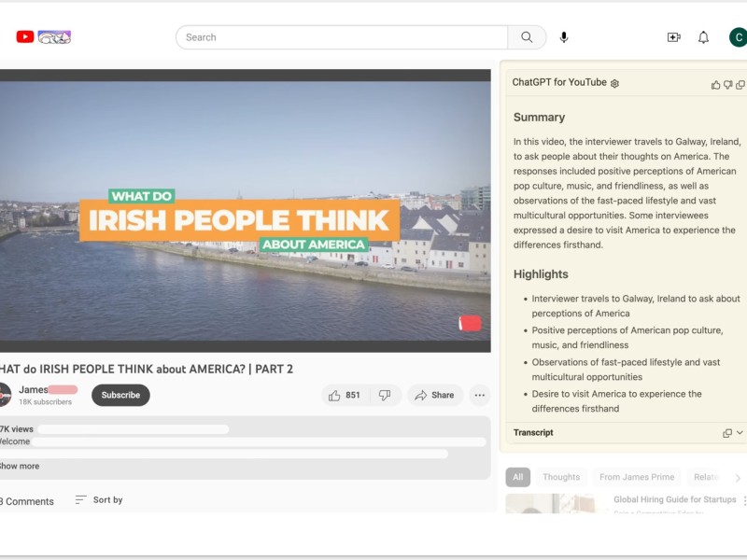Open the create video camera icon
The width and height of the screenshot is (747, 560).
coord(673,37)
